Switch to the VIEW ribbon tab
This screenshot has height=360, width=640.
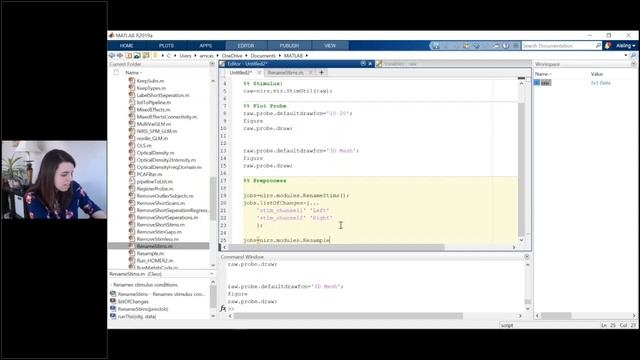[330, 46]
